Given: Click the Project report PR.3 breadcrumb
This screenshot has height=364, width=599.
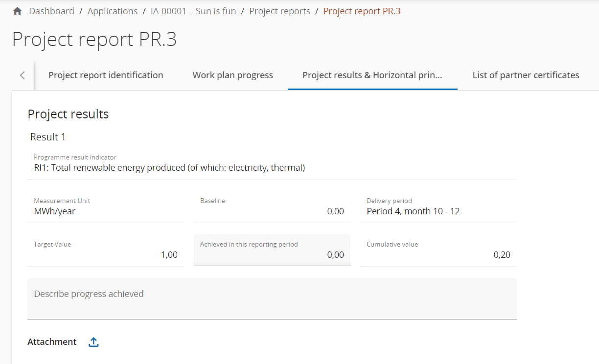Looking at the screenshot, I should click(x=362, y=11).
